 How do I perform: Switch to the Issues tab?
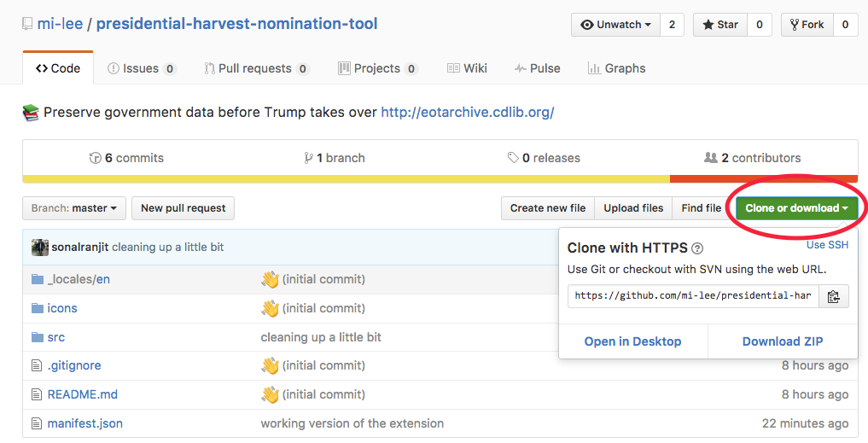point(142,68)
